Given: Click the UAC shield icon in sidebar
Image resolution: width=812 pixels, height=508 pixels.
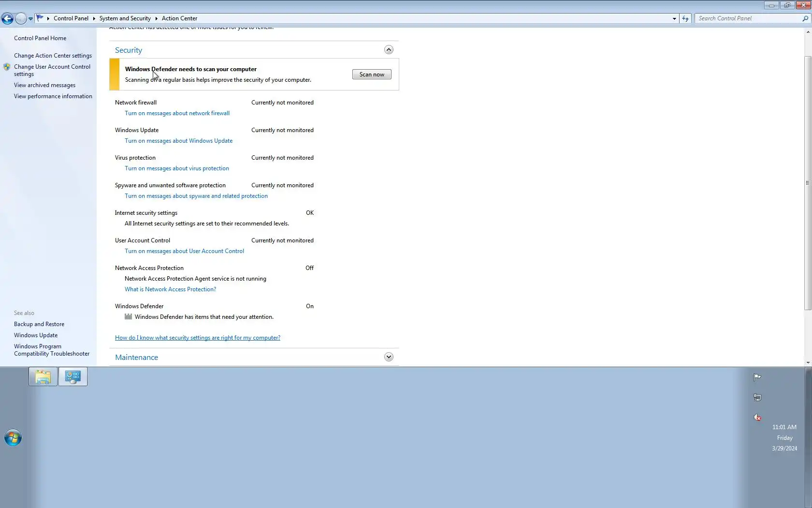Looking at the screenshot, I should tap(7, 67).
